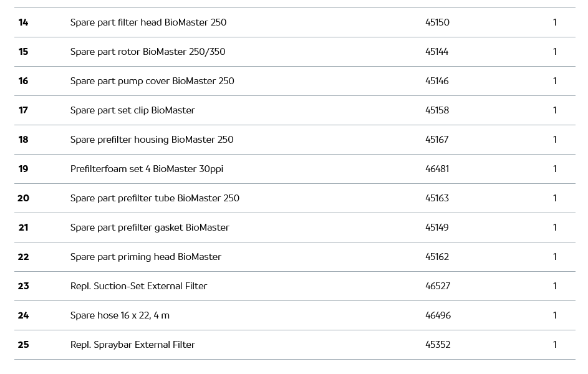This screenshot has height=374, width=588.
Task: Select part number 45150
Action: (437, 22)
